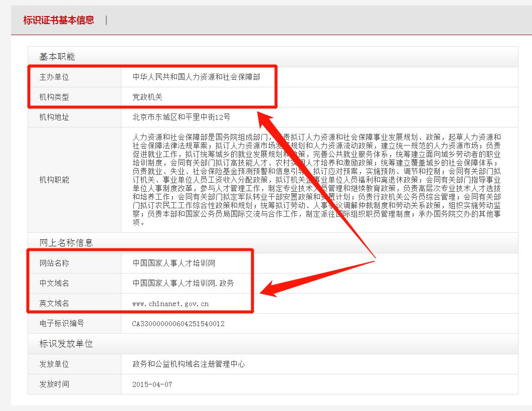Select the date 2015-04-07
Image resolution: width=532 pixels, height=411 pixels.
(152, 384)
